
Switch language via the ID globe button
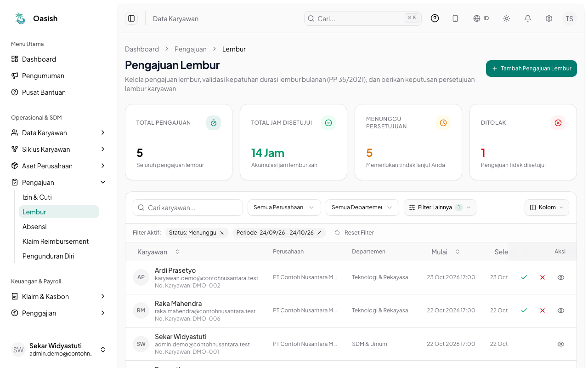481,18
